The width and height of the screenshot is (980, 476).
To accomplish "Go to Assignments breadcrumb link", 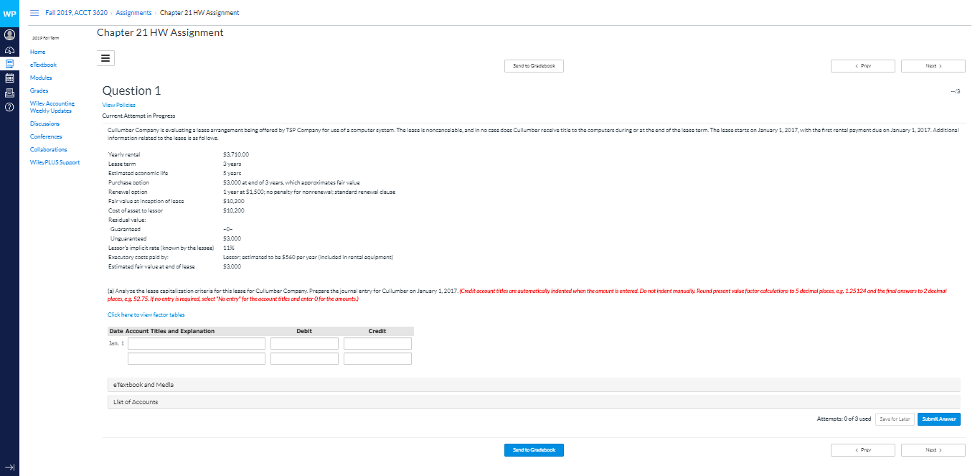I will point(133,13).
